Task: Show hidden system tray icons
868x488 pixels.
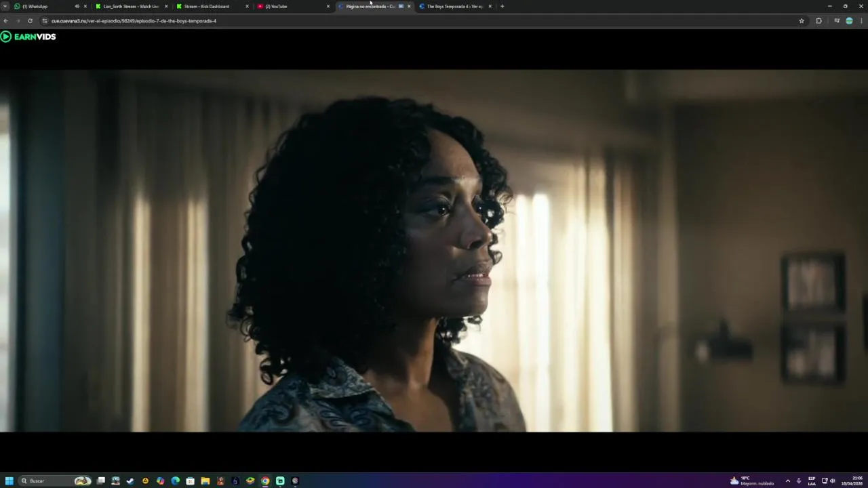Action: [x=787, y=481]
